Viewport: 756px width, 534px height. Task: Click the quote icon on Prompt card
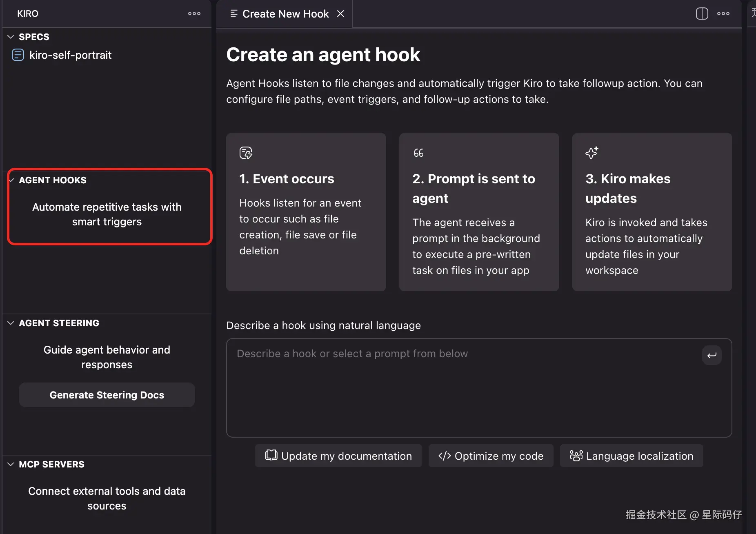418,153
